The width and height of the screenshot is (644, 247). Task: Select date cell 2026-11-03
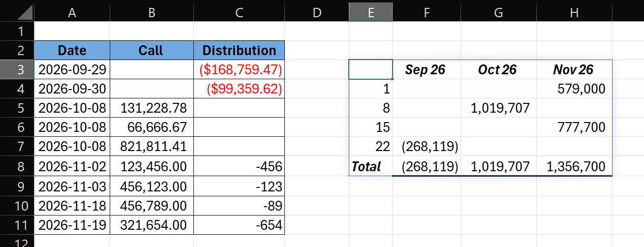pyautogui.click(x=72, y=186)
